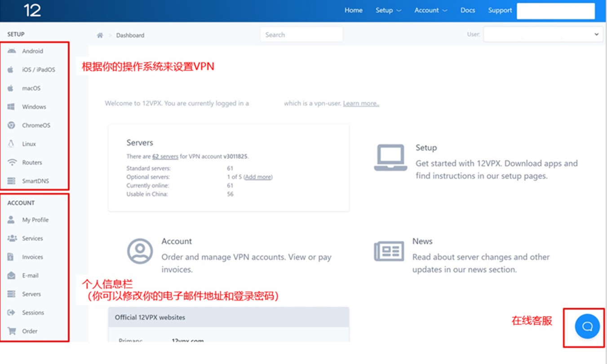607x364 pixels.
Task: Open Invoices from the Account sidebar
Action: point(33,257)
